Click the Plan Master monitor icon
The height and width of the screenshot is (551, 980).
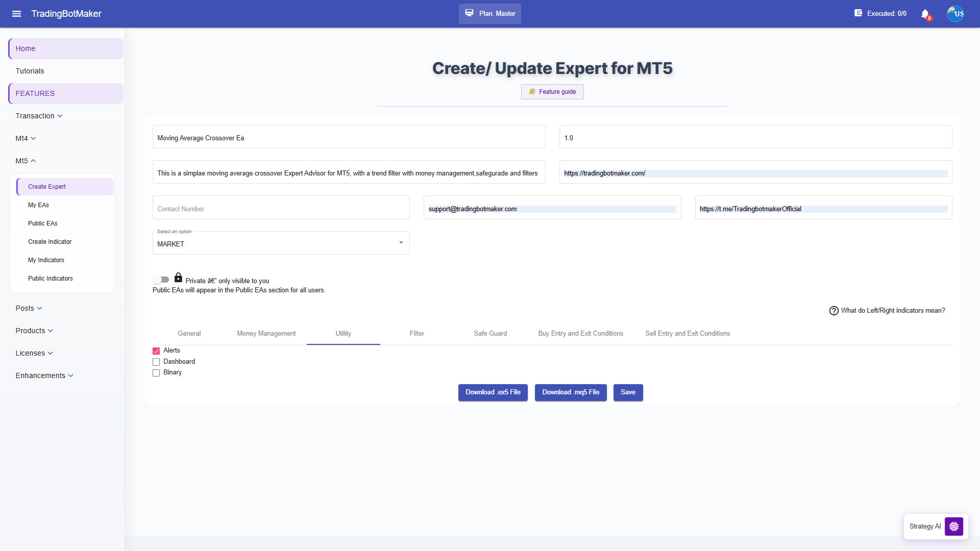[x=469, y=13]
